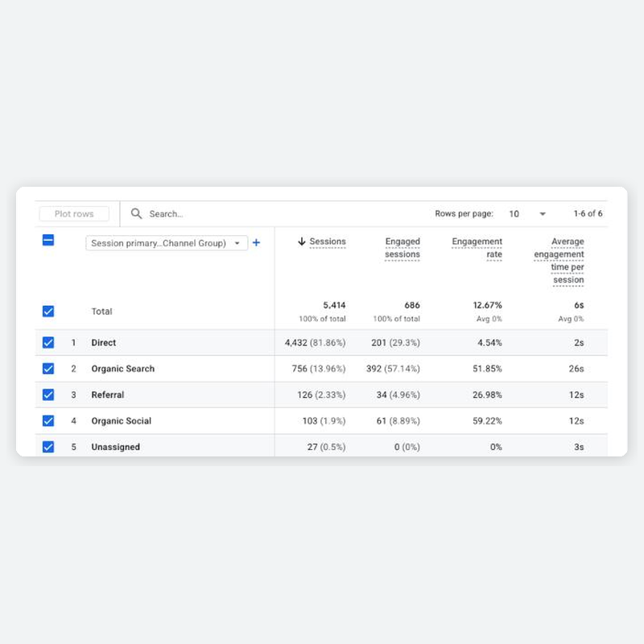Screen dimensions: 644x644
Task: Select the Organic Social channel name
Action: point(122,421)
